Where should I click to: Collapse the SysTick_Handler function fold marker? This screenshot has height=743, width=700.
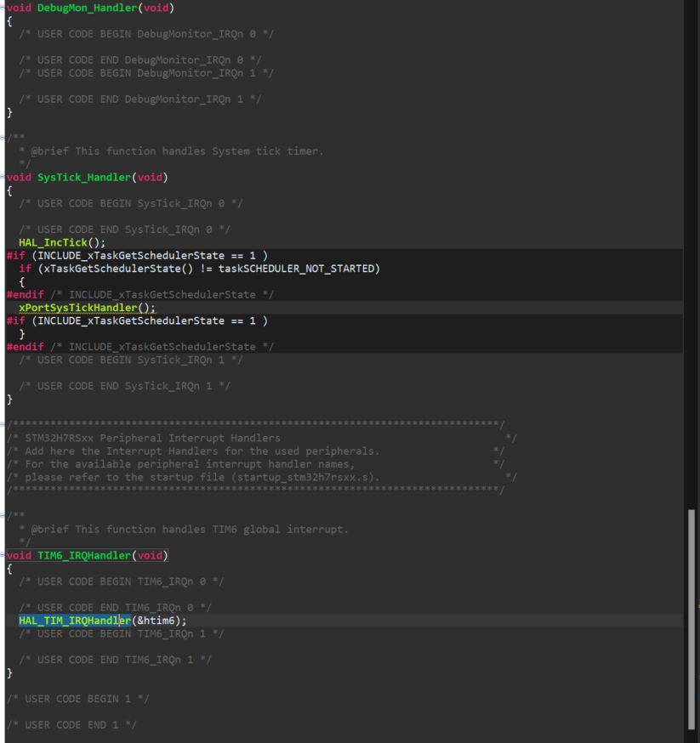coord(3,177)
